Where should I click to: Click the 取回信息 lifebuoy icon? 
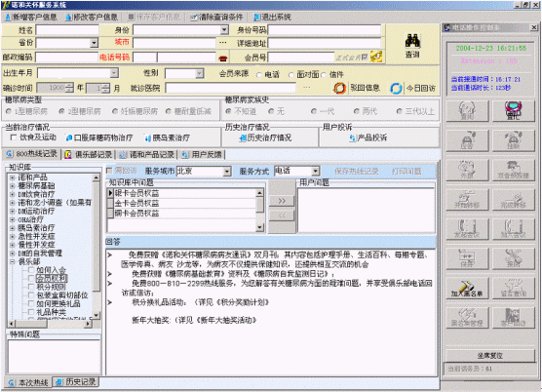(x=340, y=88)
